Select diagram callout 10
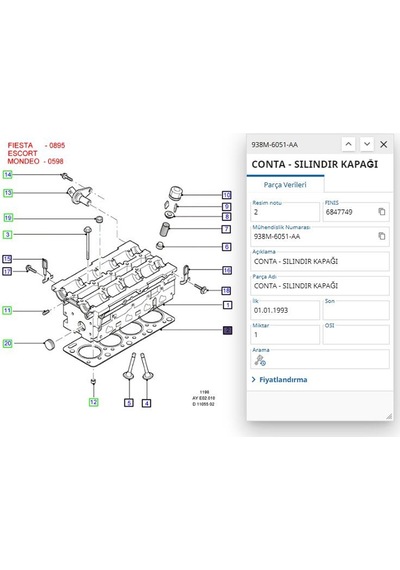Viewport: 400px width, 570px height. click(227, 195)
